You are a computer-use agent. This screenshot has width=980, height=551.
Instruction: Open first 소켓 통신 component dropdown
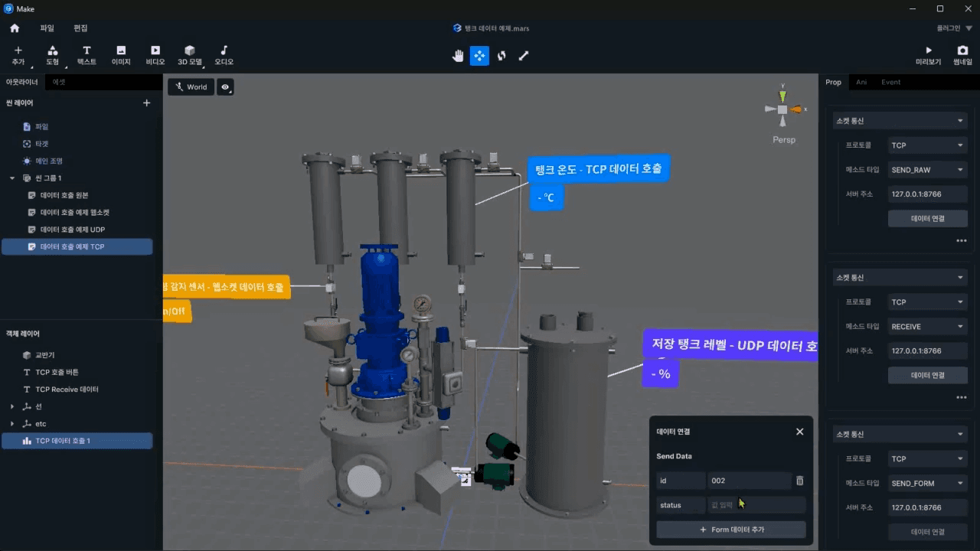(900, 121)
